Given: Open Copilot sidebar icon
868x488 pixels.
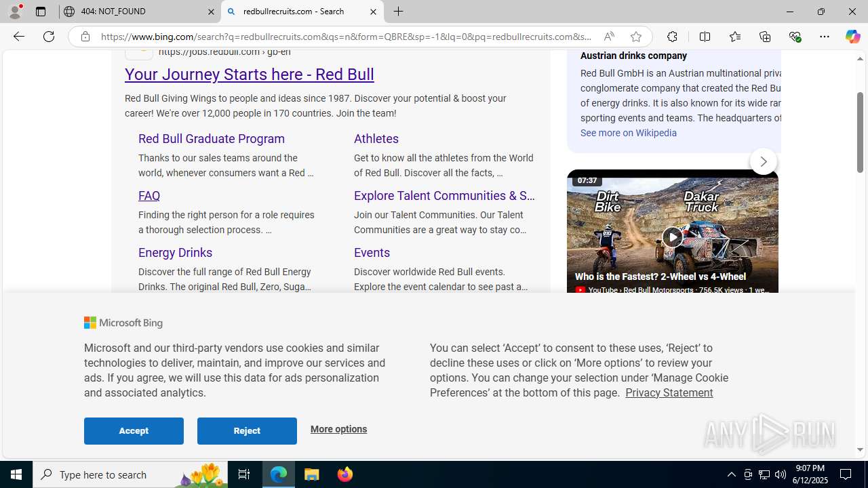Looking at the screenshot, I should click(x=852, y=37).
